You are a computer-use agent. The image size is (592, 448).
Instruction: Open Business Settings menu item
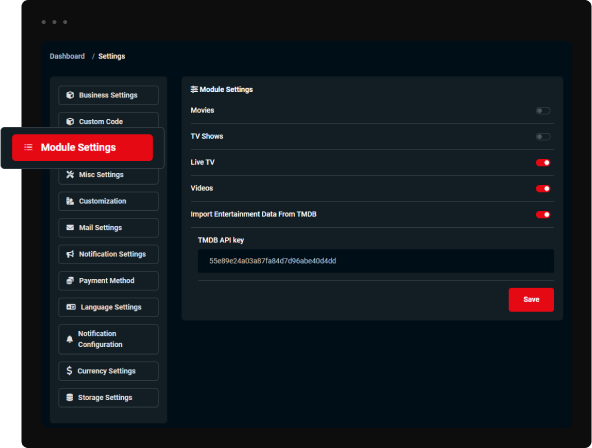[x=108, y=95]
